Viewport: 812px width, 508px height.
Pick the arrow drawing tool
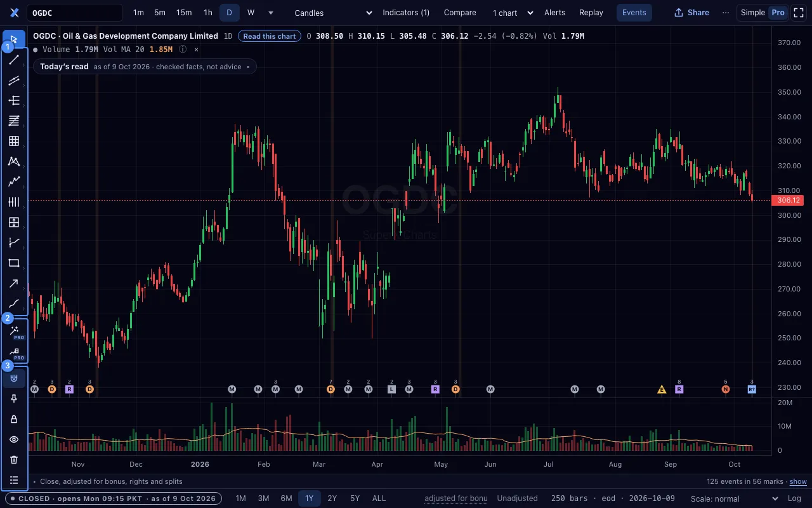pyautogui.click(x=14, y=283)
